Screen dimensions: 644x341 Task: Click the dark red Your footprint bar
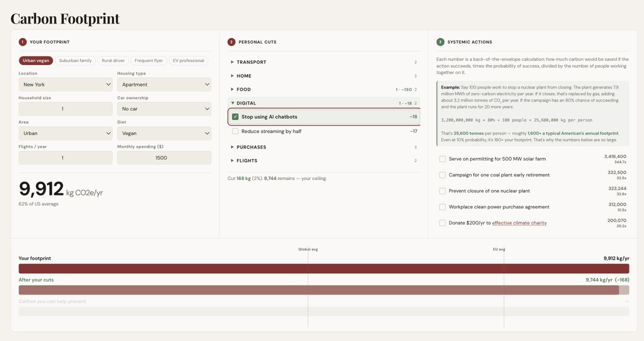324,269
